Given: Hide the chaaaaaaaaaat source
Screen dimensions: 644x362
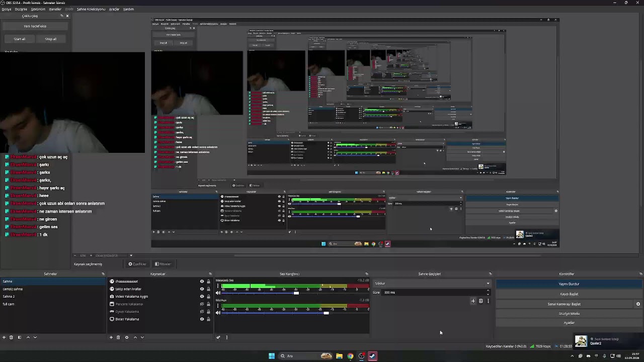Looking at the screenshot, I should click(x=202, y=282).
